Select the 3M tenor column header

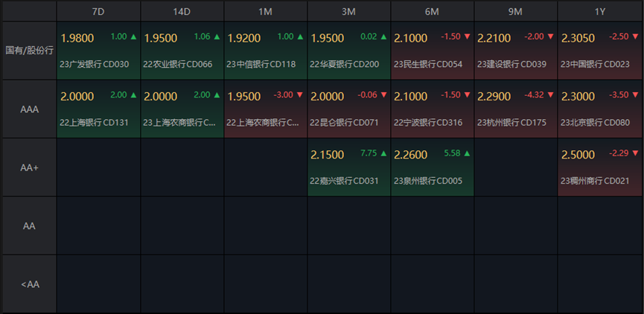click(x=348, y=11)
